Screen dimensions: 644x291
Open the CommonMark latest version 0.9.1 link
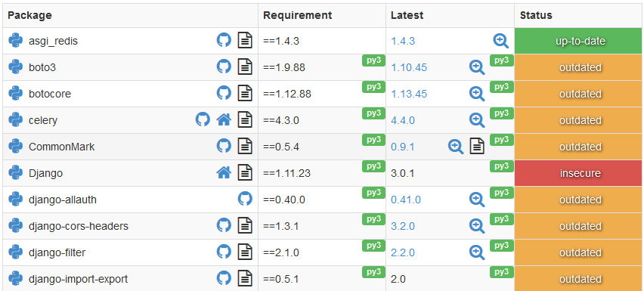click(403, 147)
